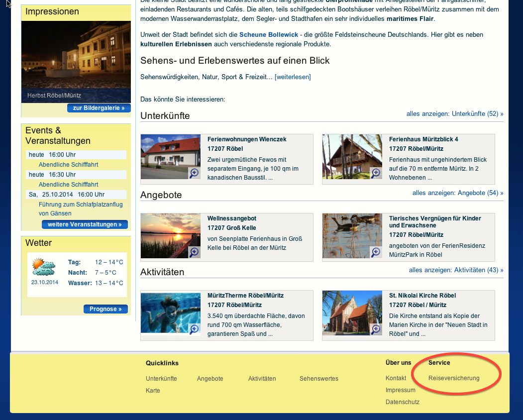Click the Ferienwohnungen Wienczek house thumbnail
Viewport: 523px width, 420px height.
tap(171, 157)
